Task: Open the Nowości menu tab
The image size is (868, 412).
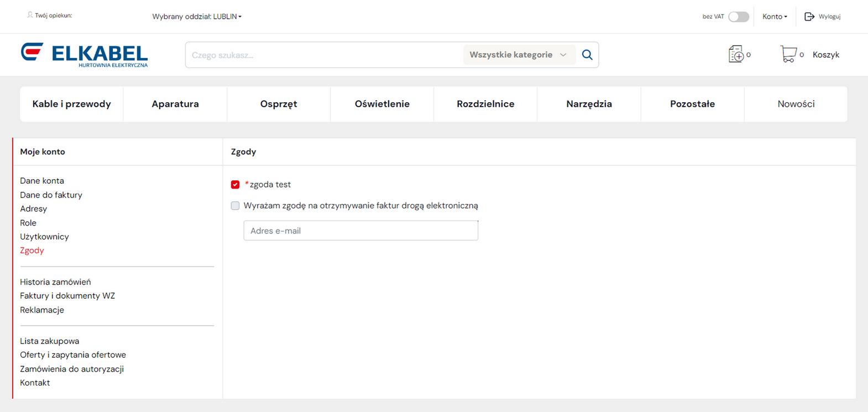Action: pos(796,104)
